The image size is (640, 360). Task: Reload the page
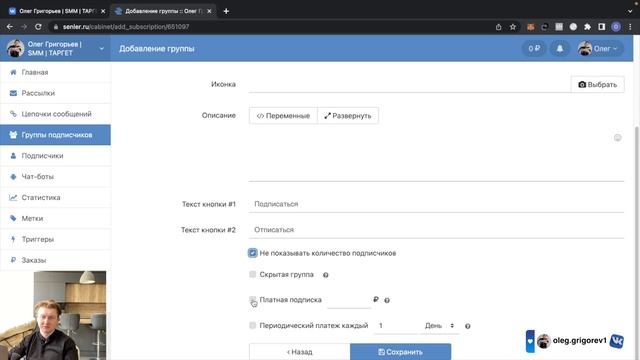click(38, 27)
